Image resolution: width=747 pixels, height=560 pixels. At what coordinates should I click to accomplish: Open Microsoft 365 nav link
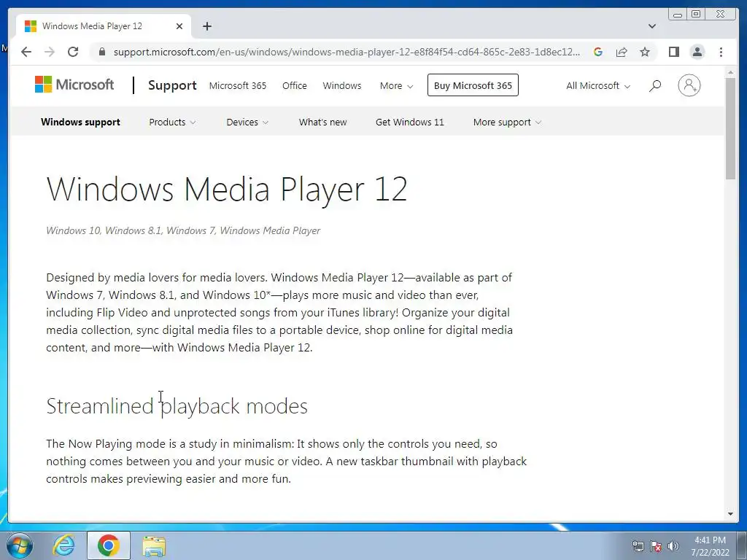click(x=238, y=86)
